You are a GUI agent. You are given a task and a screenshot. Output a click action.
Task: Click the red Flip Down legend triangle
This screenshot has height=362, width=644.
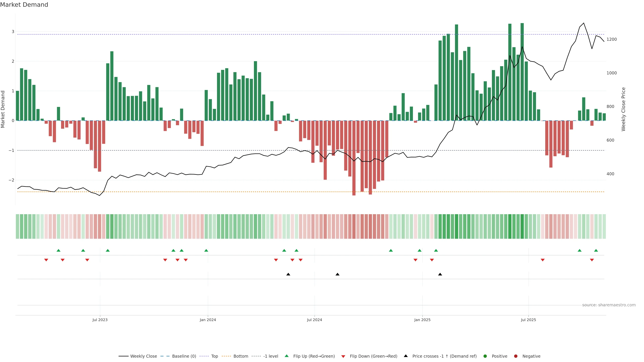tap(343, 356)
